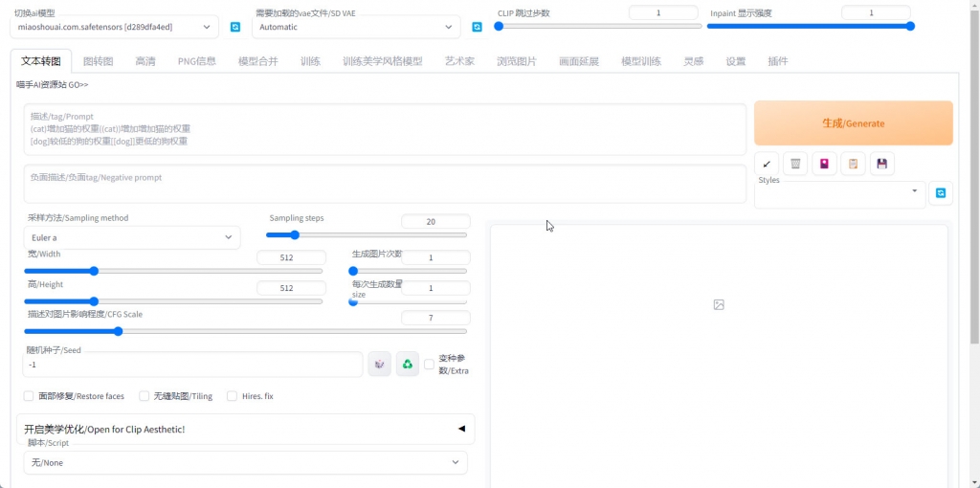980x488 pixels.
Task: Click the 随机种子/Seed input field
Action: (x=192, y=365)
